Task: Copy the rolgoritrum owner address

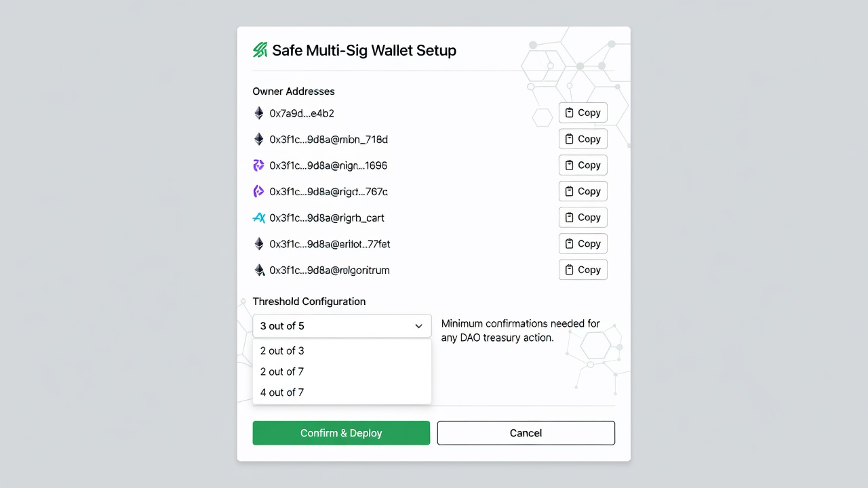Action: (583, 270)
